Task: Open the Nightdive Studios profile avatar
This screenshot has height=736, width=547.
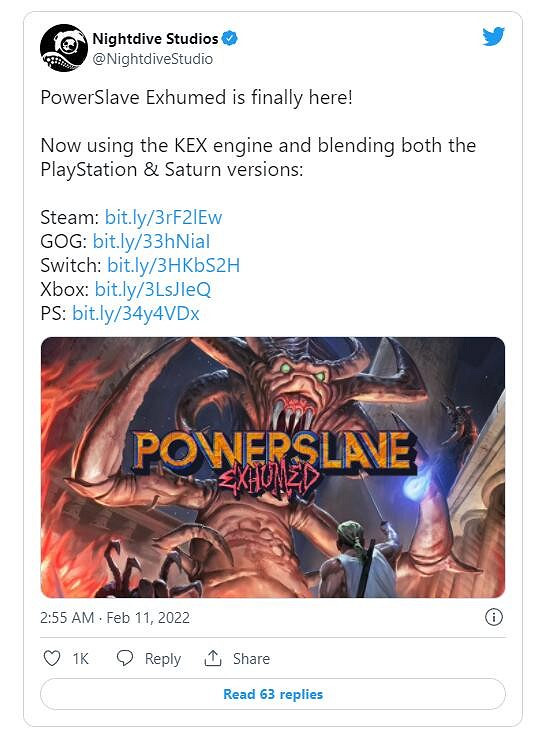Action: 64,48
